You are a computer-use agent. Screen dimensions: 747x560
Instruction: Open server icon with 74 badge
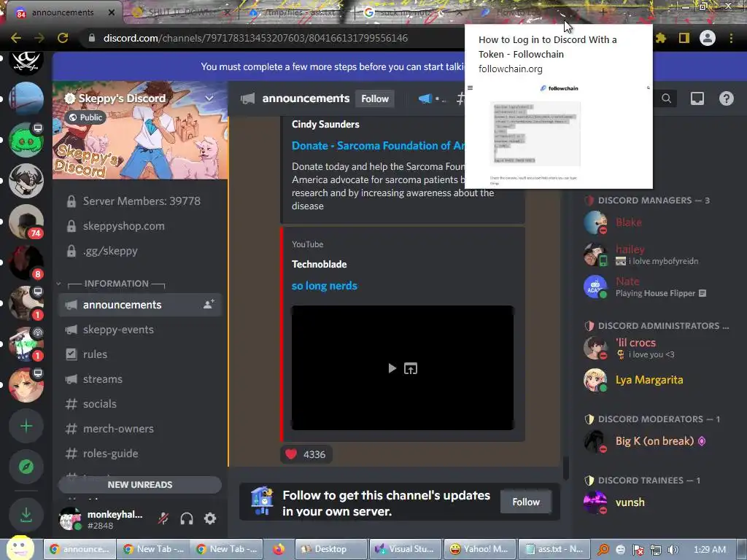coord(26,222)
